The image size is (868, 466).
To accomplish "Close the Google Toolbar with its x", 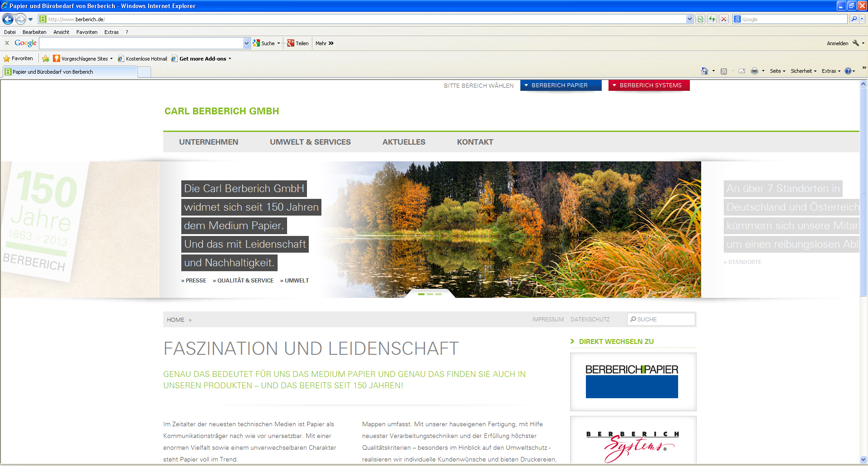I will coord(7,43).
